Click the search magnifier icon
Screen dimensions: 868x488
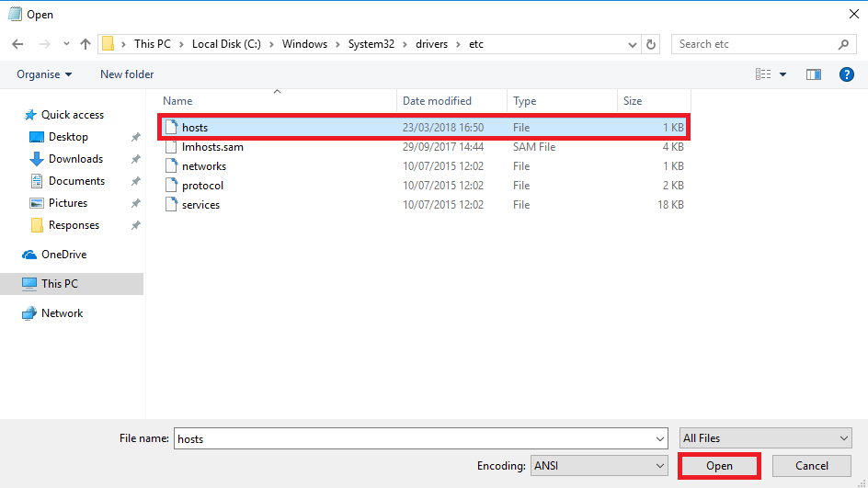click(843, 44)
